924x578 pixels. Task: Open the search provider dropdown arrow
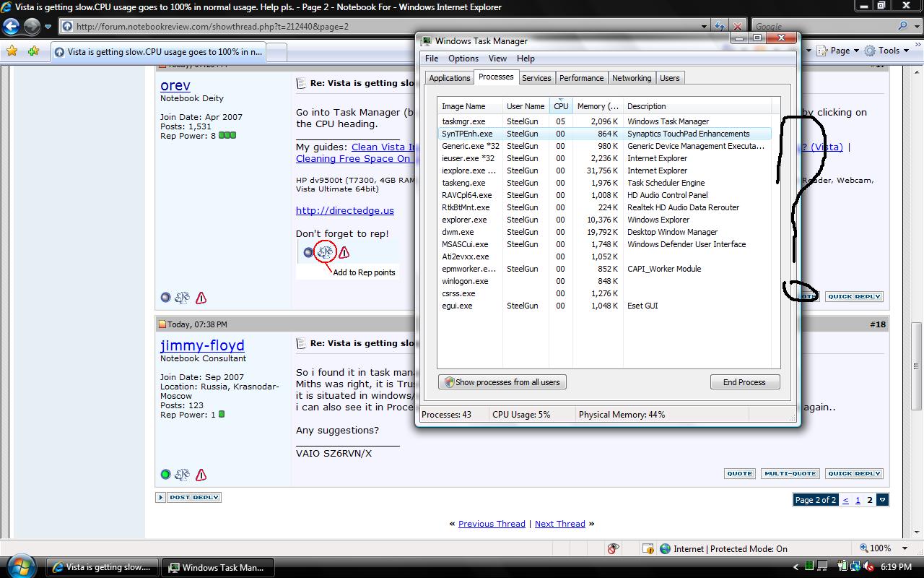coord(916,26)
